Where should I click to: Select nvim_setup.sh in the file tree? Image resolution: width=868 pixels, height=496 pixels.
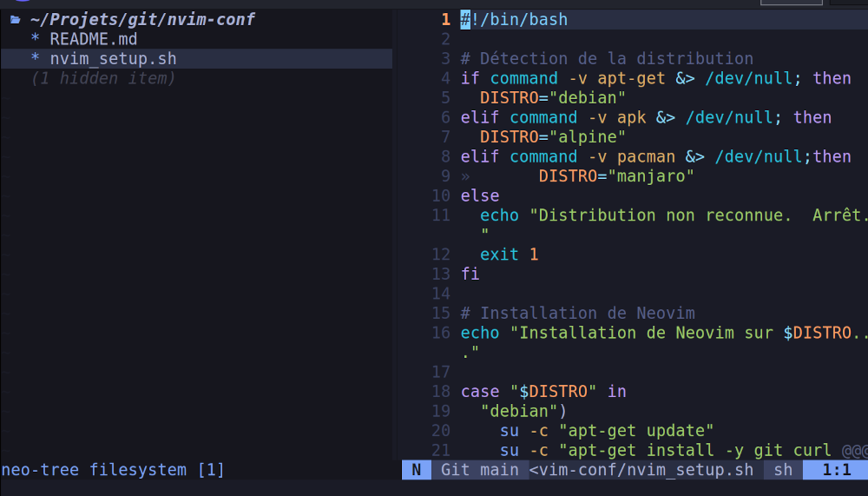click(113, 59)
